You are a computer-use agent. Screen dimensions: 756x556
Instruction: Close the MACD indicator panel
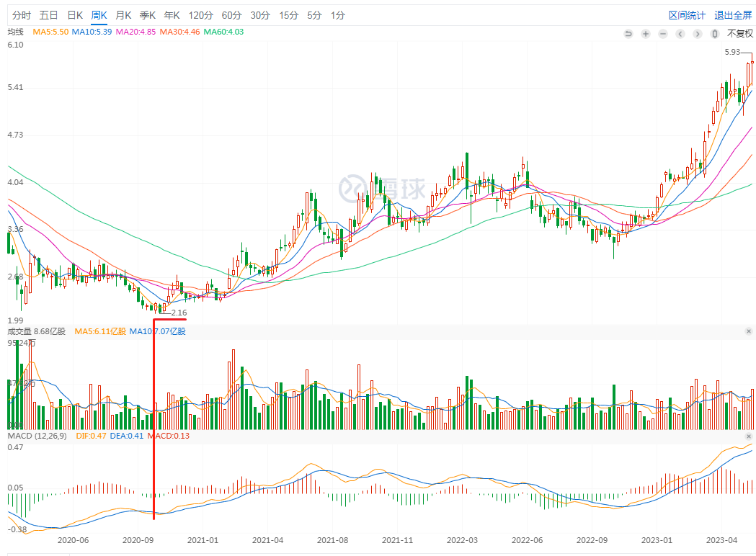coord(748,436)
